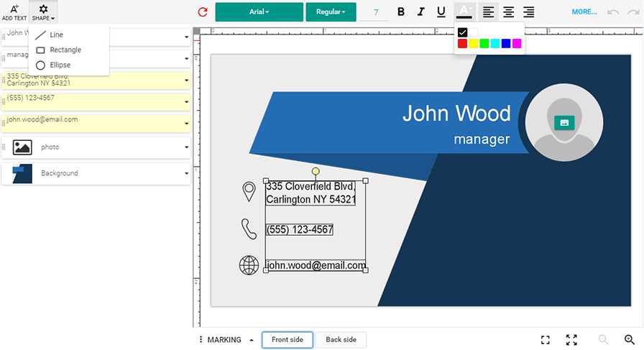The height and width of the screenshot is (350, 644).
Task: Select the white color swatch
Action: click(473, 32)
